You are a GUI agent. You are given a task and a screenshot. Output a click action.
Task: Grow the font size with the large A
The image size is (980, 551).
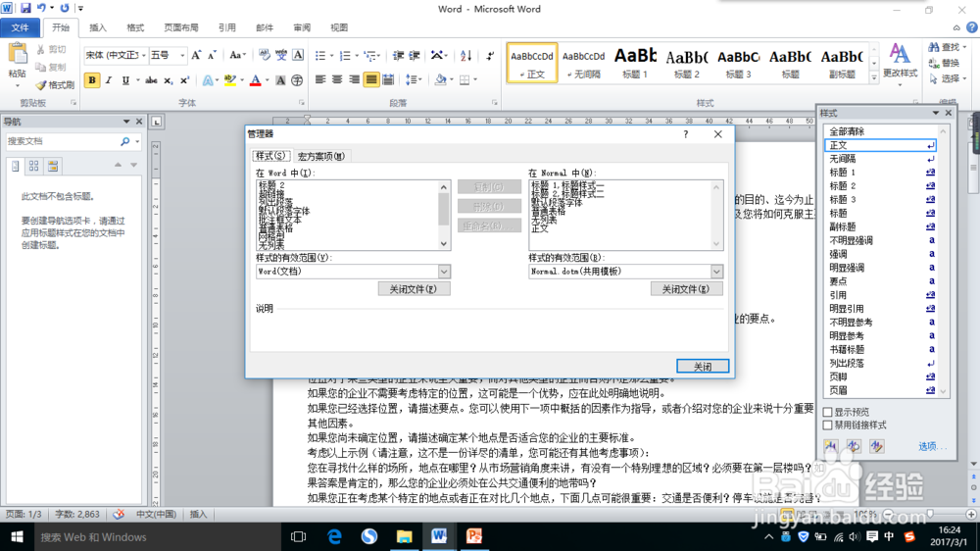(x=196, y=56)
